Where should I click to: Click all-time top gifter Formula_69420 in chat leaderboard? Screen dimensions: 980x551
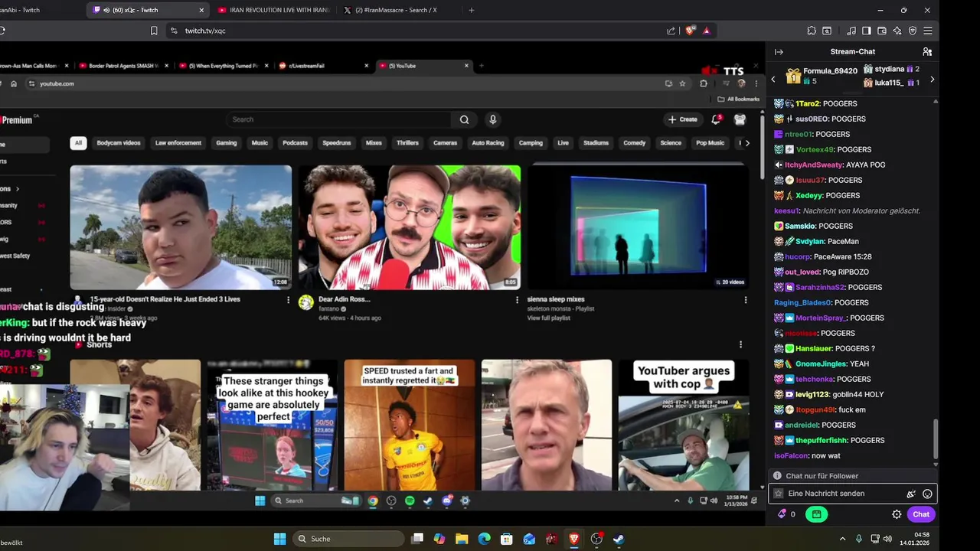(x=830, y=70)
